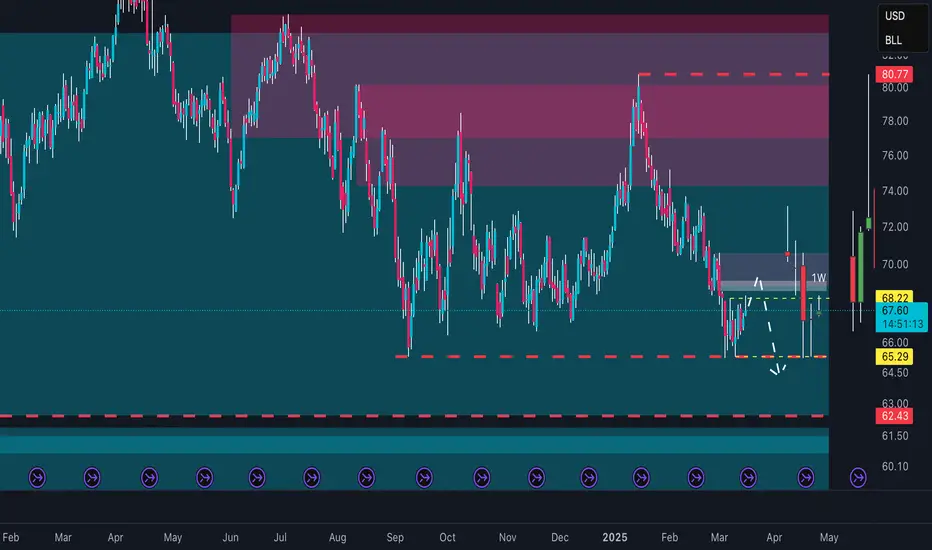Click the Jun time axis label
Viewport: 932px width, 550px height.
230,538
